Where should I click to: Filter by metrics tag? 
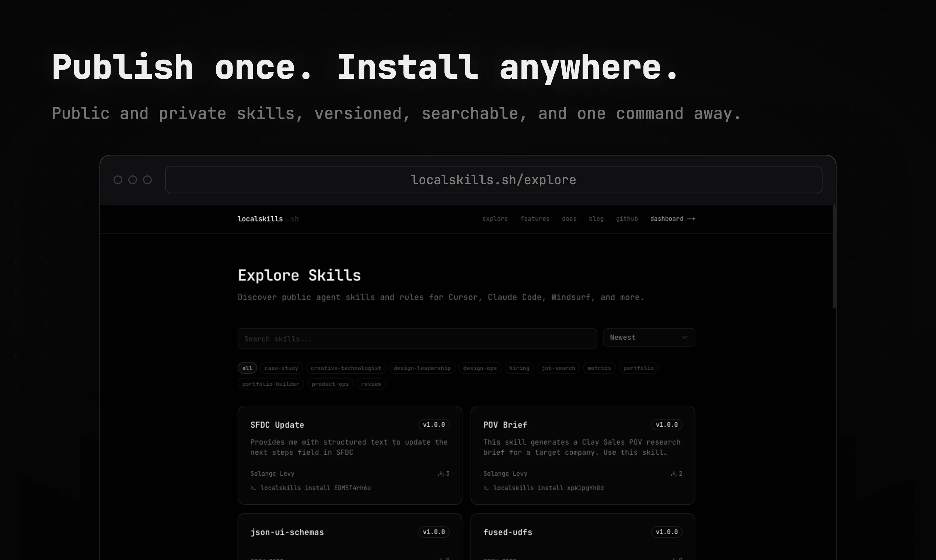coord(599,368)
